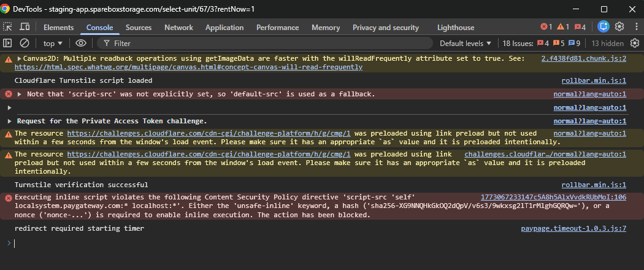Open the Performance tab
The width and height of the screenshot is (644, 270).
pos(278,28)
